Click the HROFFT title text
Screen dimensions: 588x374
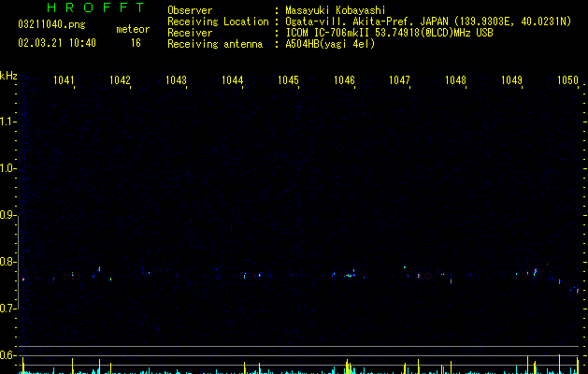pyautogui.click(x=95, y=7)
